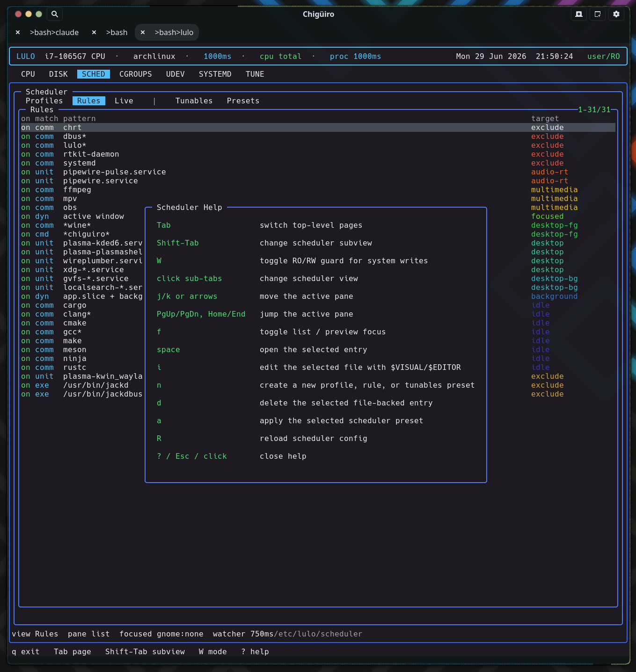Select the pipewire-pulse.service rule
The width and height of the screenshot is (636, 672).
coord(318,172)
